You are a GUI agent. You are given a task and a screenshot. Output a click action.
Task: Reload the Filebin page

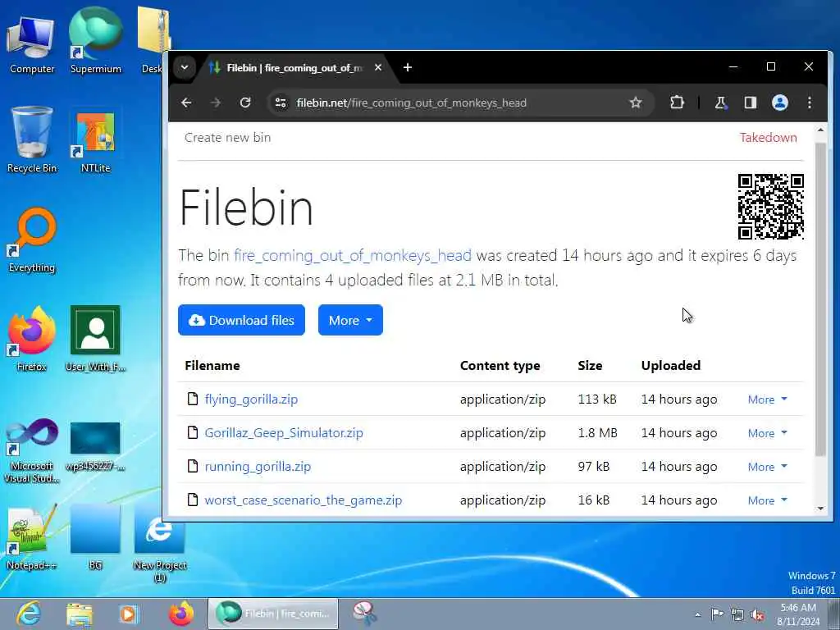(x=245, y=103)
